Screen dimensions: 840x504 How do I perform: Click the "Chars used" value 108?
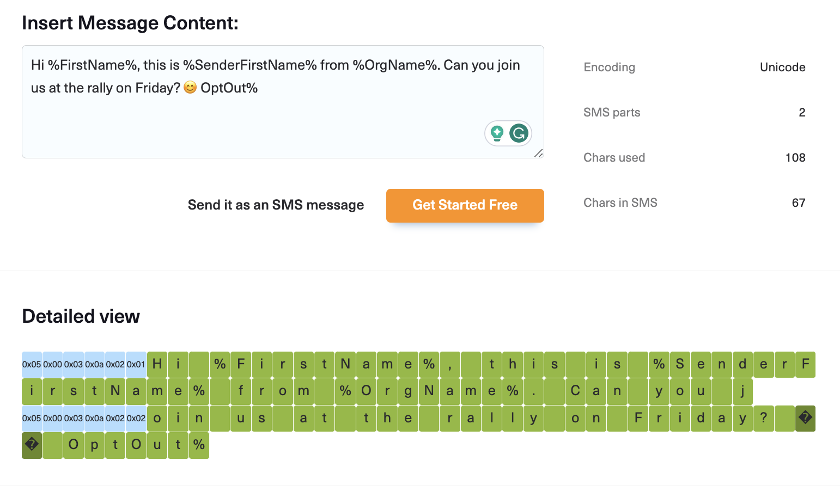[795, 158]
